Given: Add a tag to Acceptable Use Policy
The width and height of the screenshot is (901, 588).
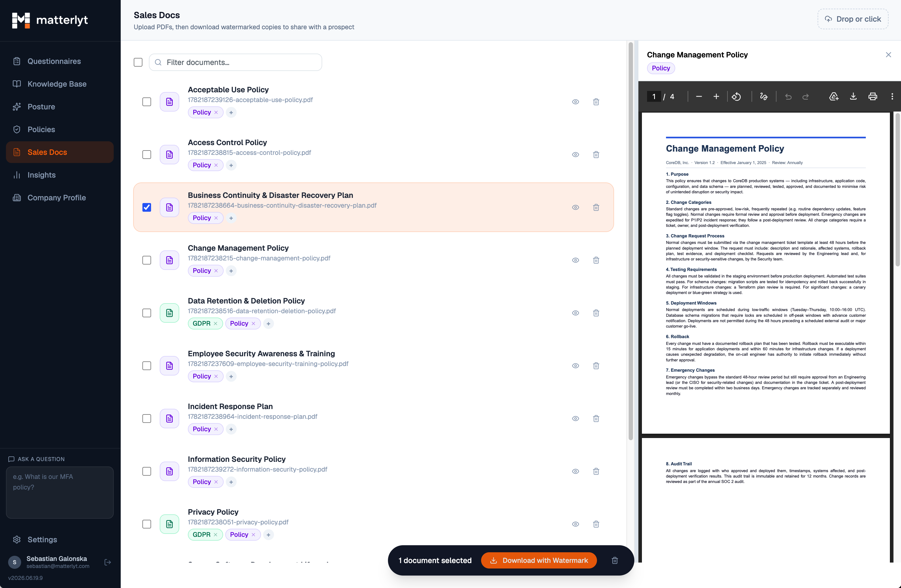Looking at the screenshot, I should pos(231,112).
